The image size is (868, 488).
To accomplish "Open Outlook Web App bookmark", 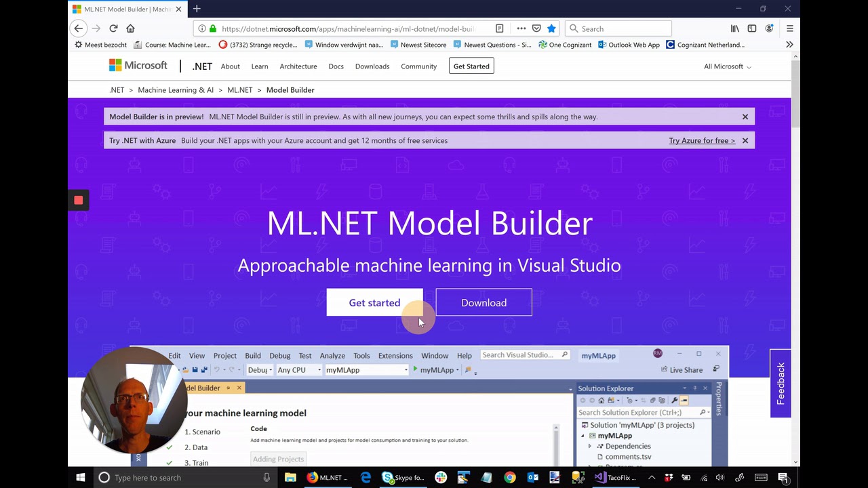I will (x=629, y=45).
